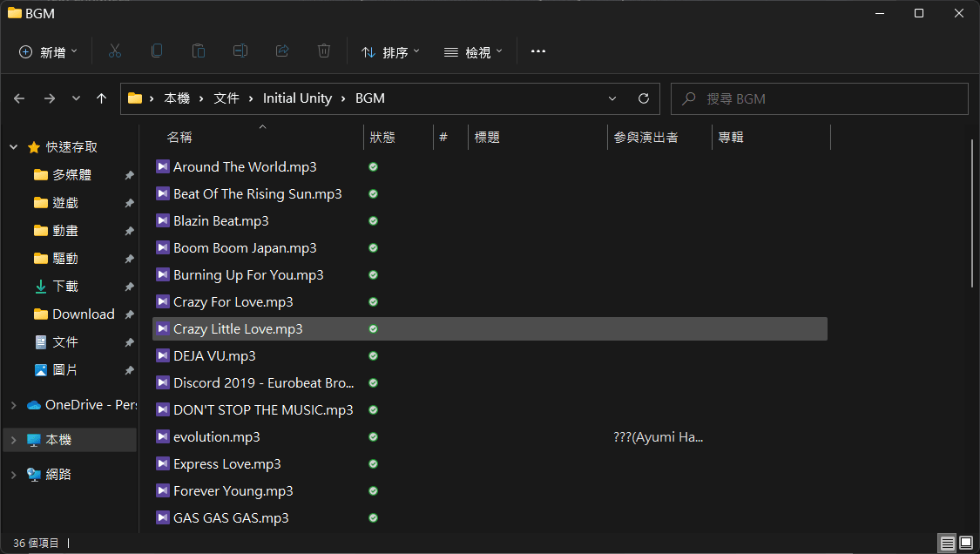Expand OneDrive - Personal in the sidebar

click(x=12, y=404)
